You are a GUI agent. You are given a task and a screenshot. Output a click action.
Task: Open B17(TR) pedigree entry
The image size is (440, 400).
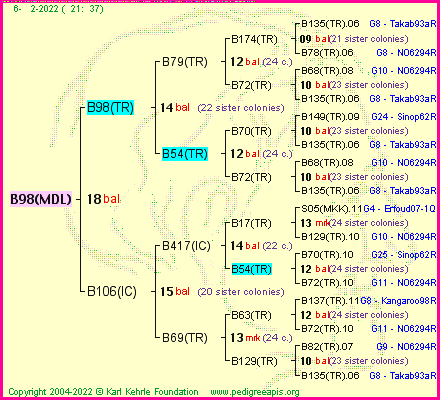tap(251, 223)
